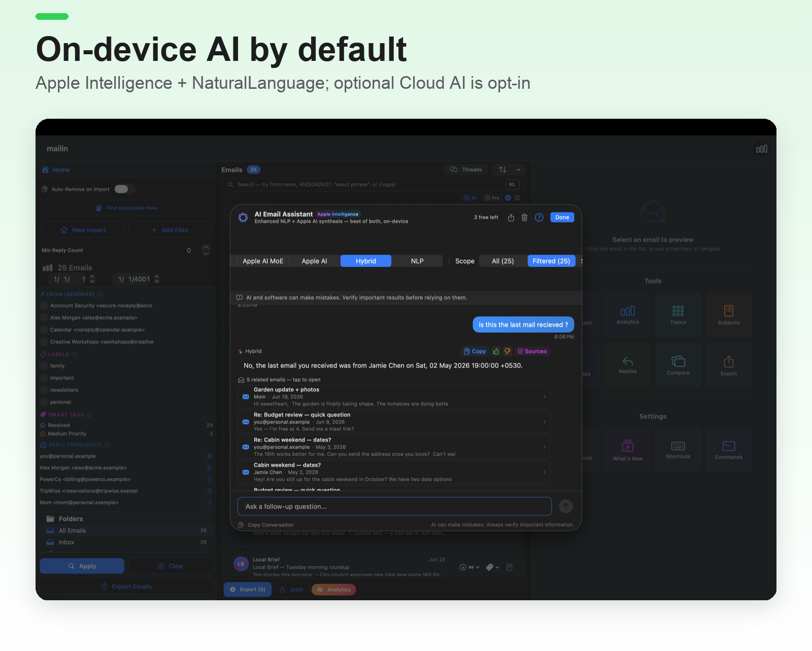812x651 pixels.
Task: Open the Subjects tool tile
Action: 729,315
